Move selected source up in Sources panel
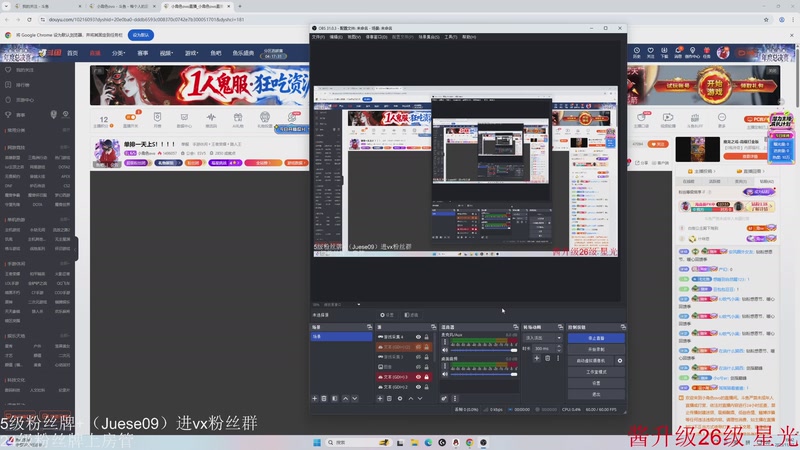The image size is (800, 450). pyautogui.click(x=411, y=398)
